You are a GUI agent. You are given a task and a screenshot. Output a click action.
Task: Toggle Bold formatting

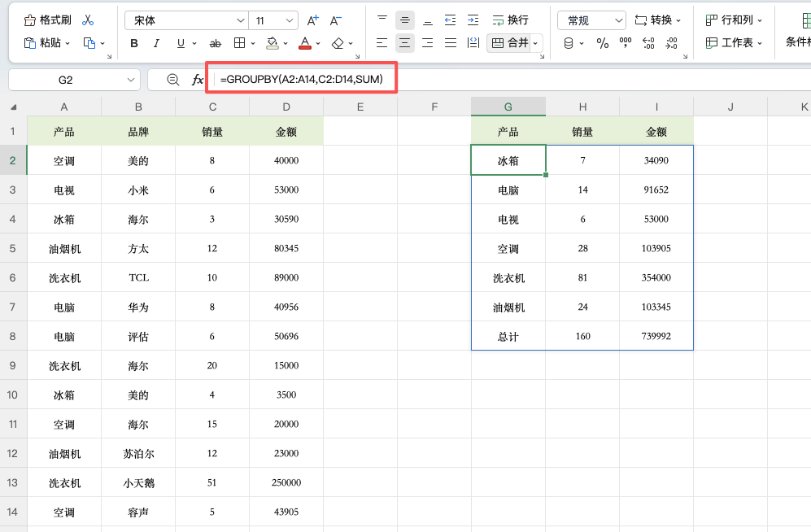(134, 43)
